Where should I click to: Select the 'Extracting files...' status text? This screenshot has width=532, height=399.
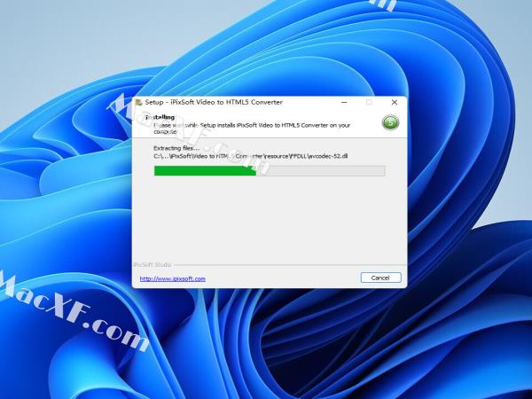click(176, 148)
